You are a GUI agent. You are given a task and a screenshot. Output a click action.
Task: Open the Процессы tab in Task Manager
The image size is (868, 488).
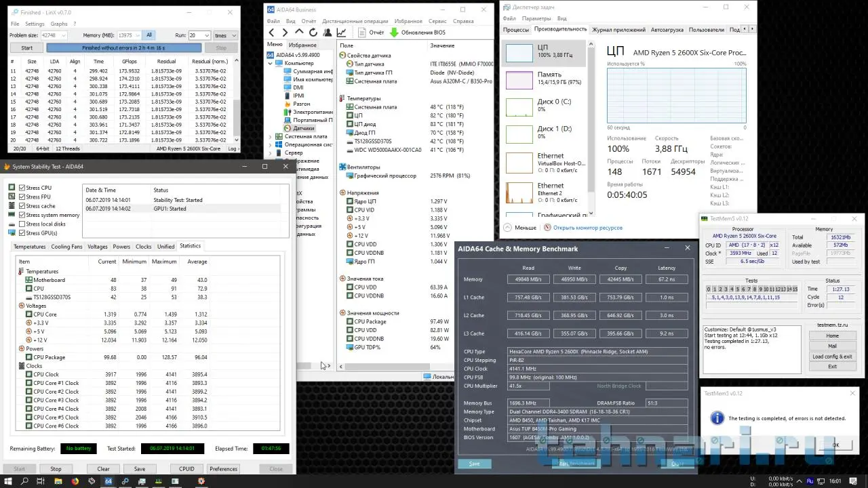tap(516, 30)
